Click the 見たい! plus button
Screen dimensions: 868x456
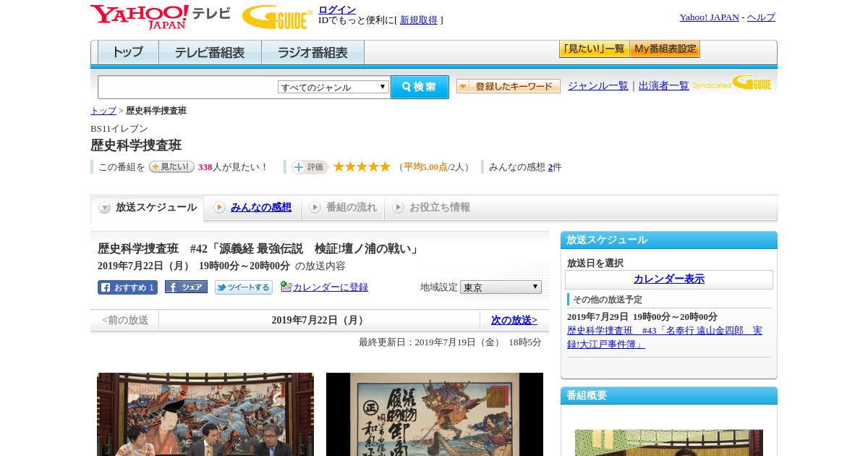coord(171,166)
